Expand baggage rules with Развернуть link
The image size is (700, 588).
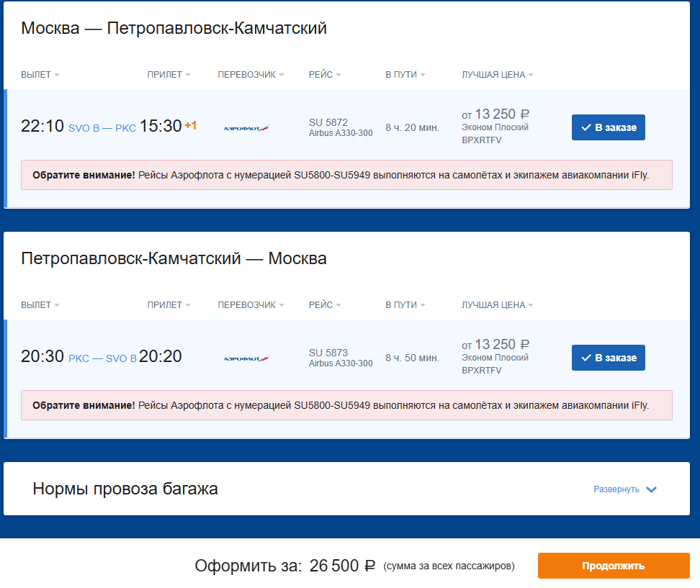616,489
